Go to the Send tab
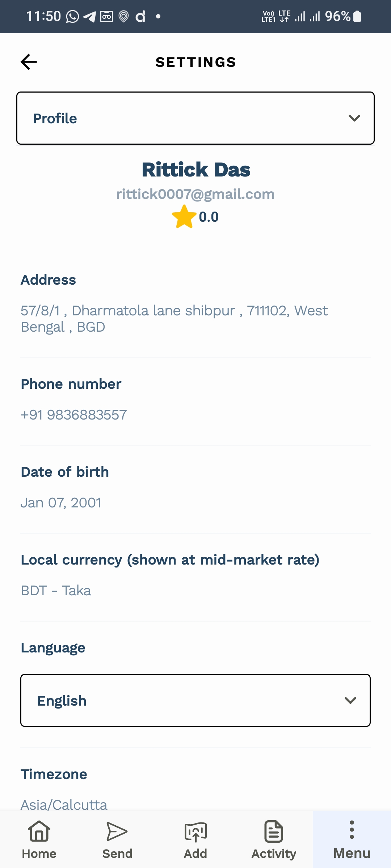This screenshot has height=868, width=391. [x=117, y=839]
